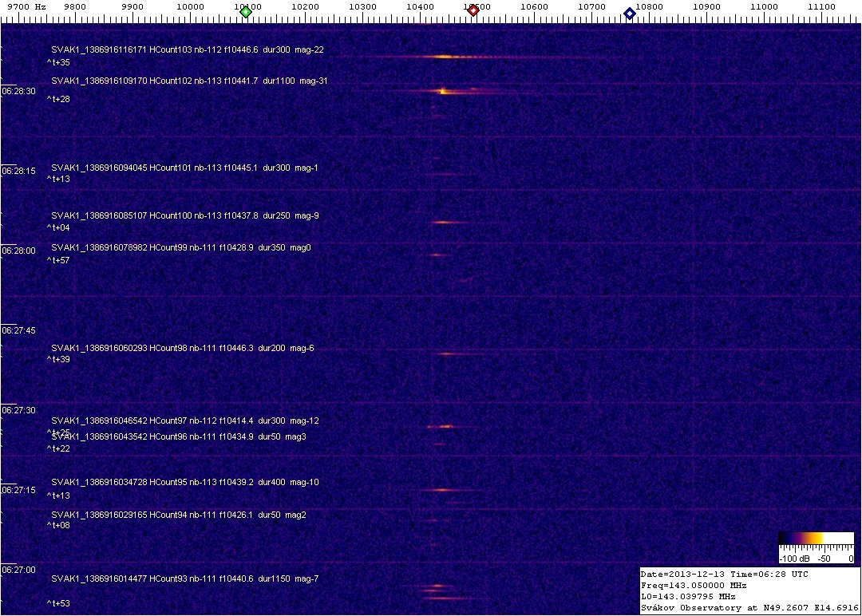Click the ^t+53 time offset marker
The width and height of the screenshot is (862, 616).
(x=58, y=603)
